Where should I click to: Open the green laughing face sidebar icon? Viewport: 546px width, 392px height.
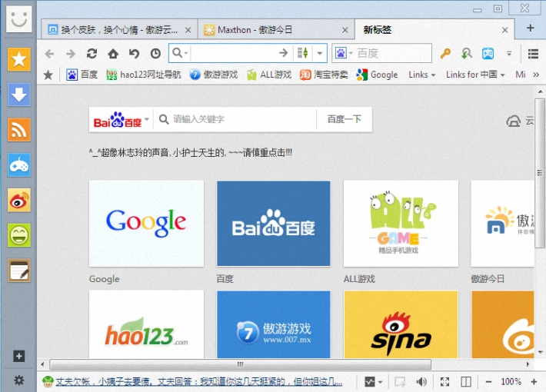point(18,235)
